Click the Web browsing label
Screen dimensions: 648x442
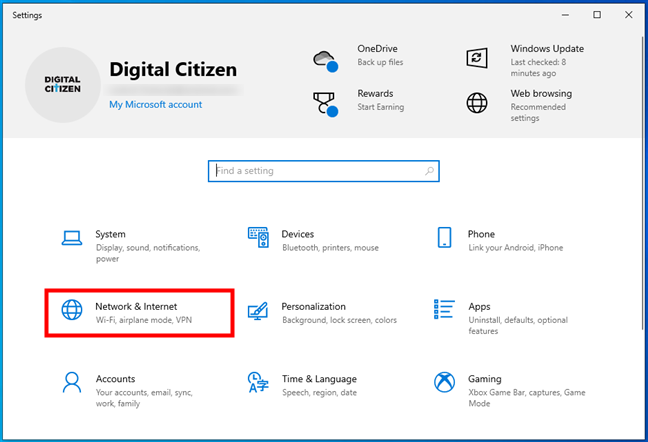[541, 94]
